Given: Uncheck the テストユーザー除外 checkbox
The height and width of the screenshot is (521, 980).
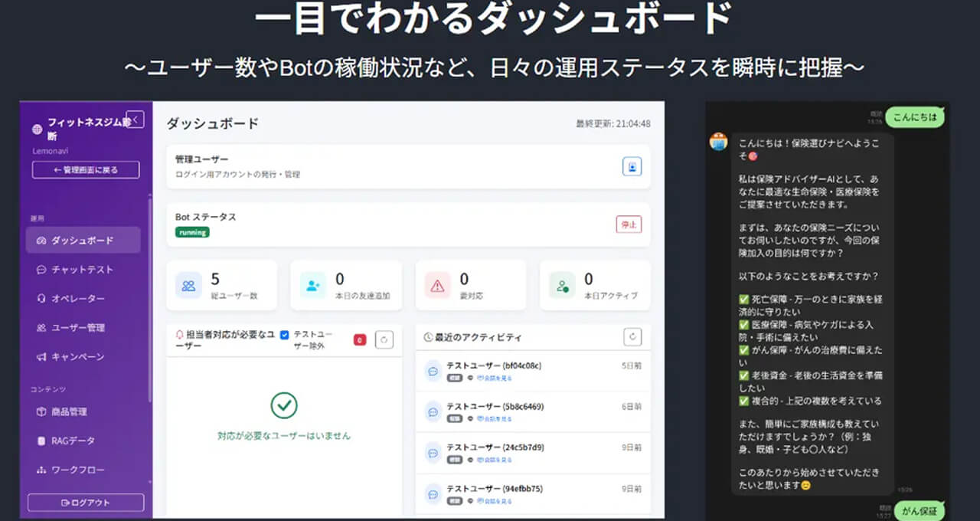Looking at the screenshot, I should click(284, 333).
